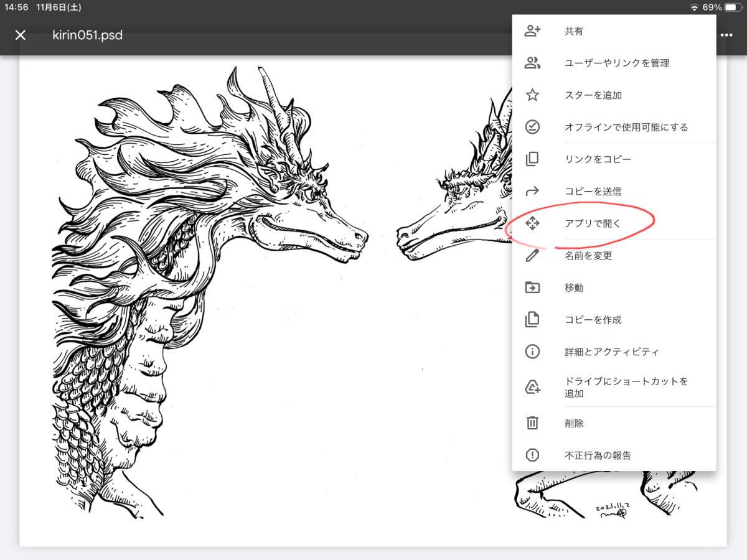Tap the manage users and links icon
This screenshot has width=747, height=560.
[x=532, y=63]
